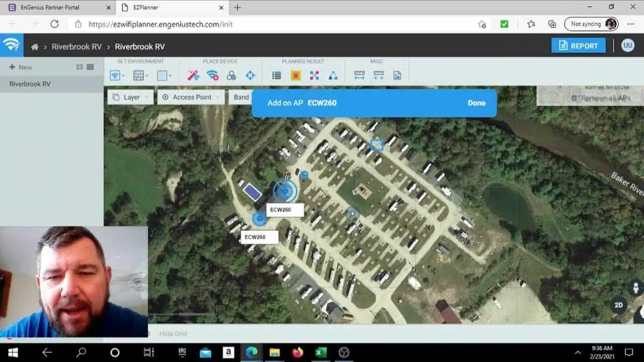644x362 pixels.
Task: Select Riverbrook RV in the sidebar list
Action: [52, 84]
